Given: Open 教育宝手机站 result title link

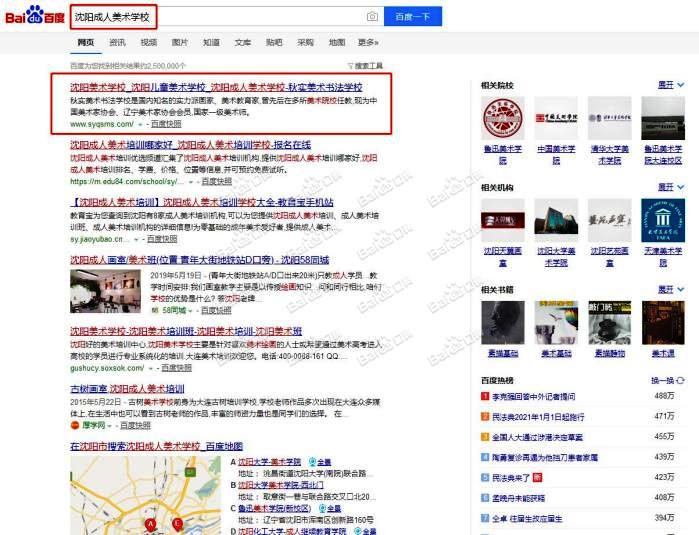Looking at the screenshot, I should pyautogui.click(x=201, y=202).
